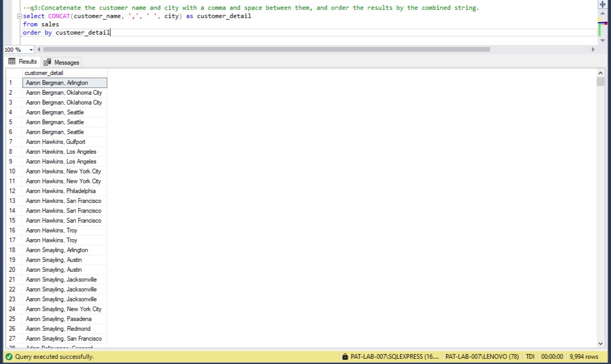Image resolution: width=611 pixels, height=364 pixels.
Task: Place cursor in the q3 comment line
Action: click(x=251, y=8)
